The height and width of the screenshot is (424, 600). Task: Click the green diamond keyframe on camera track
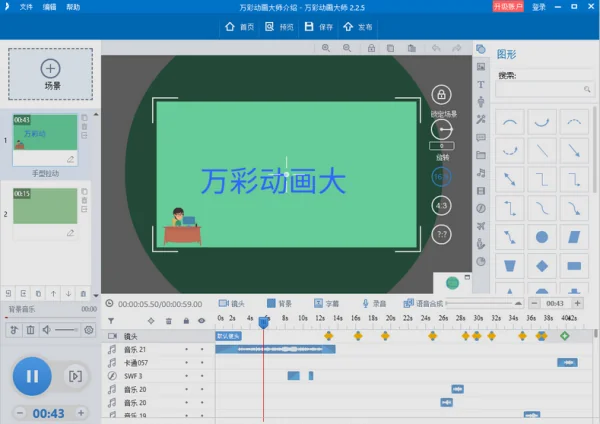(x=565, y=336)
